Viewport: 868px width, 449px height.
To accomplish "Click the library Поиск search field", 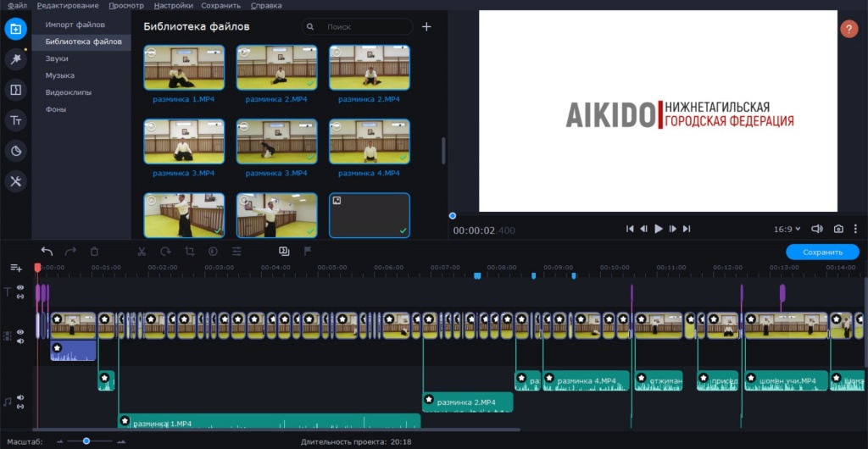I will 357,26.
